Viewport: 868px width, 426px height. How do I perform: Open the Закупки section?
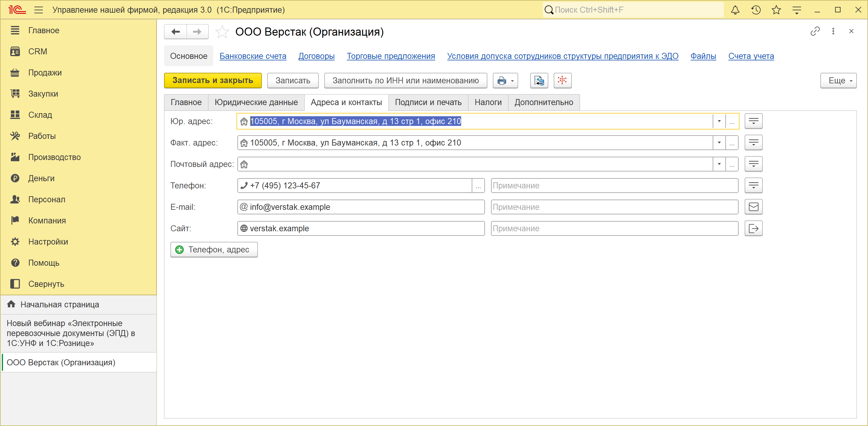pos(78,94)
